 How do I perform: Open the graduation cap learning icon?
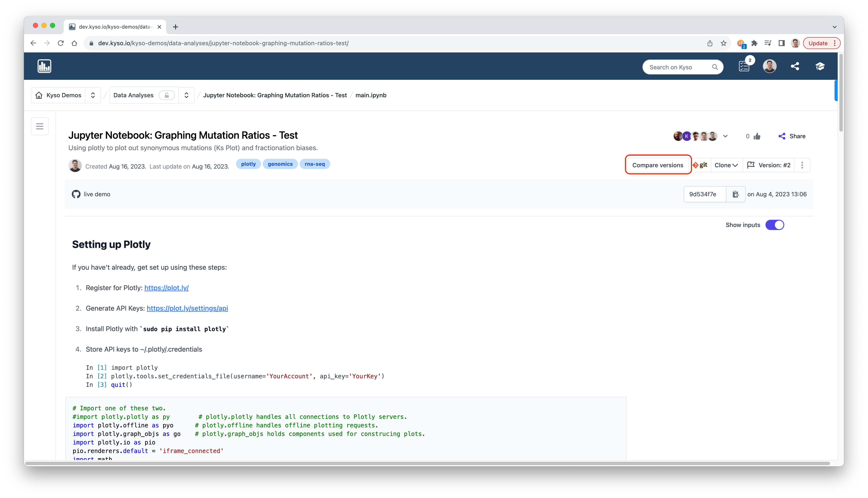(820, 66)
